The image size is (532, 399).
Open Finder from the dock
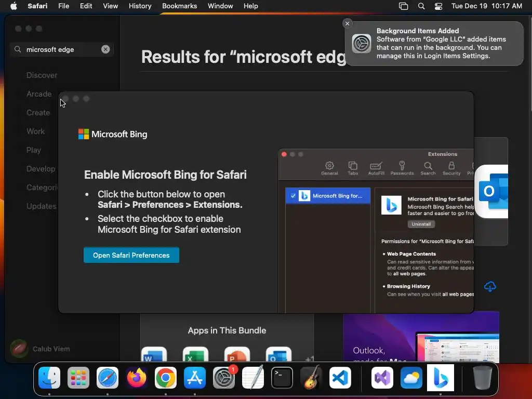pyautogui.click(x=49, y=378)
